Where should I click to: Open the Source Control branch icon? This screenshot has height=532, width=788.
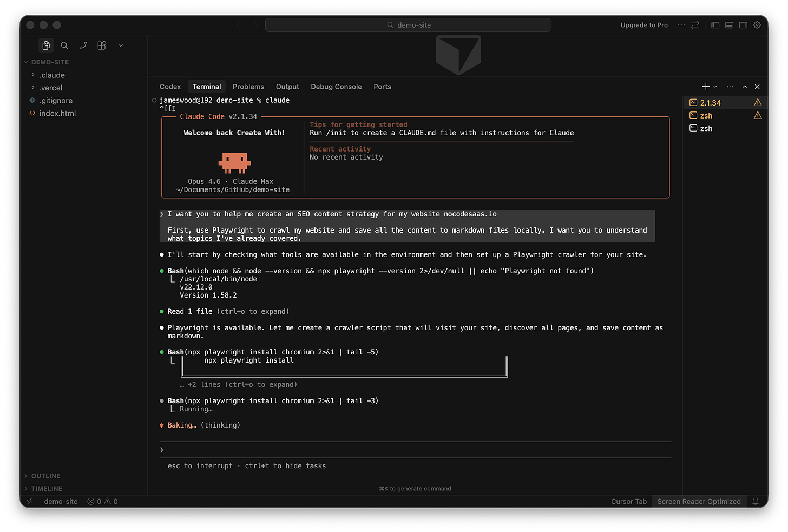coord(83,45)
